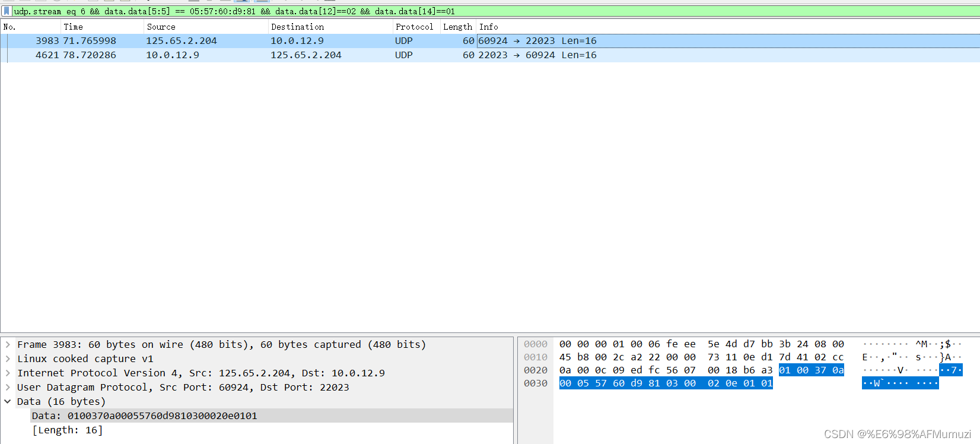Image resolution: width=980 pixels, height=444 pixels.
Task: Click destination 10.0.12.9 in packet 3983
Action: [x=297, y=41]
